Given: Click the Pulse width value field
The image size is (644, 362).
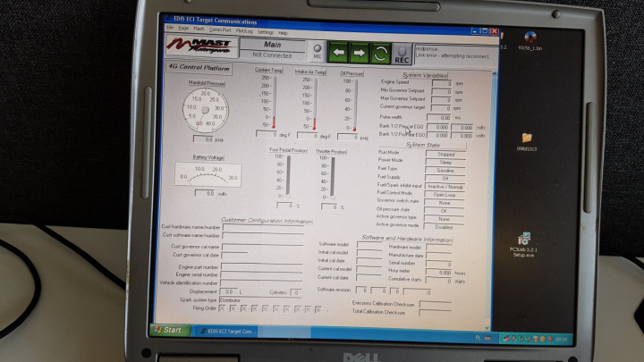Looking at the screenshot, I should tap(439, 118).
